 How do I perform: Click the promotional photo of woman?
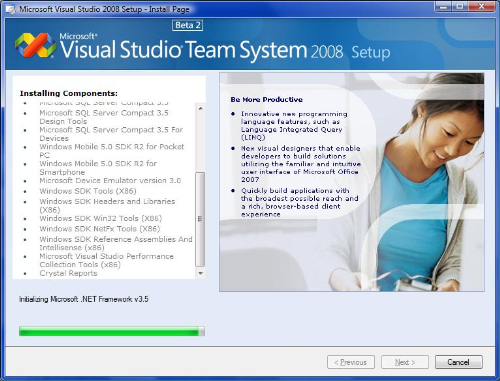[352, 182]
